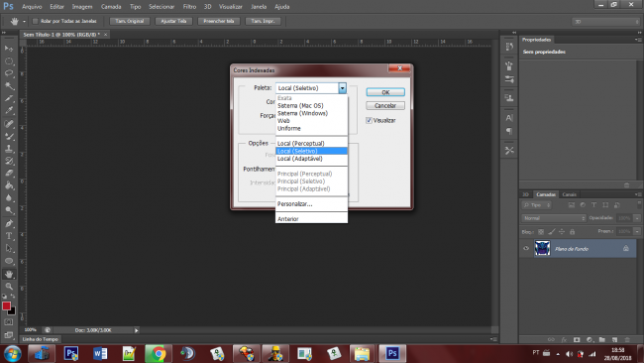This screenshot has height=363, width=644.
Task: Toggle lock image pixels brush icon
Action: 552,232
